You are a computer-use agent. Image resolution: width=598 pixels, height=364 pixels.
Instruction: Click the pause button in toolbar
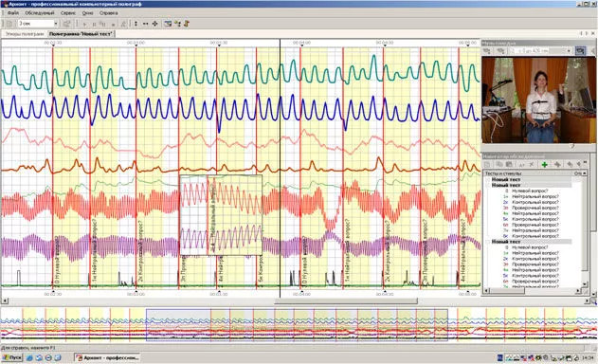pyautogui.click(x=94, y=24)
